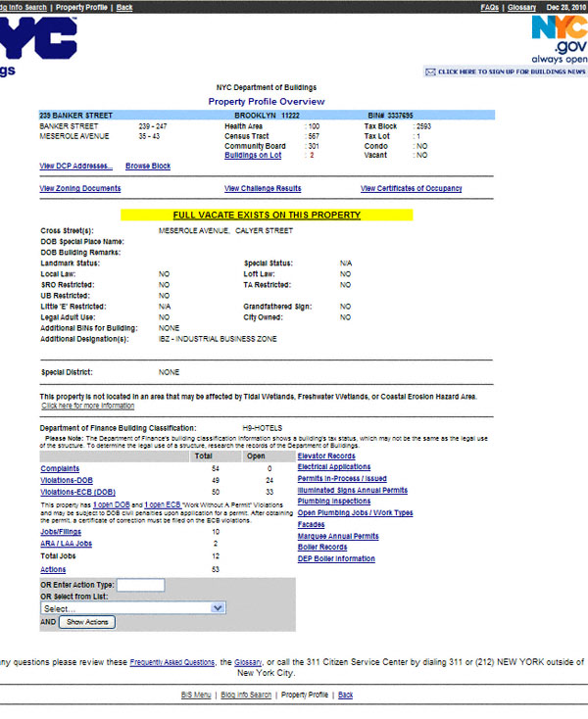Open the Jobs/Filings link
This screenshot has width=588, height=719.
point(61,531)
